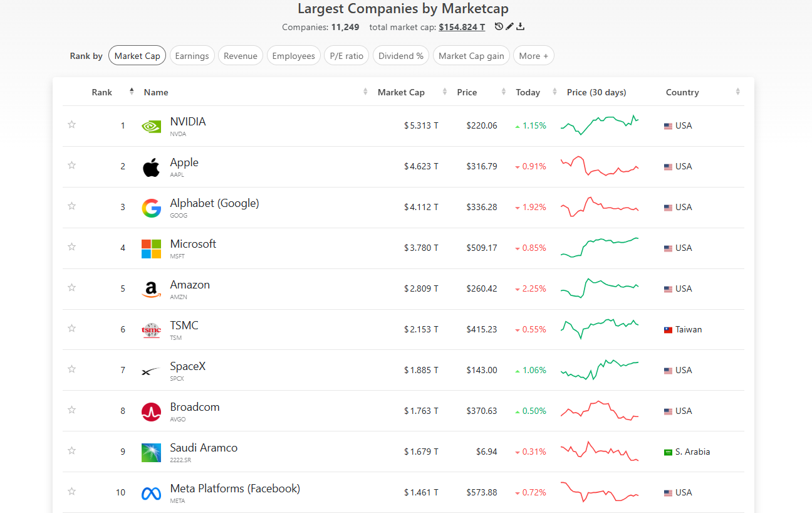This screenshot has height=513, width=812.
Task: Click the history icon beside total market cap
Action: 499,26
